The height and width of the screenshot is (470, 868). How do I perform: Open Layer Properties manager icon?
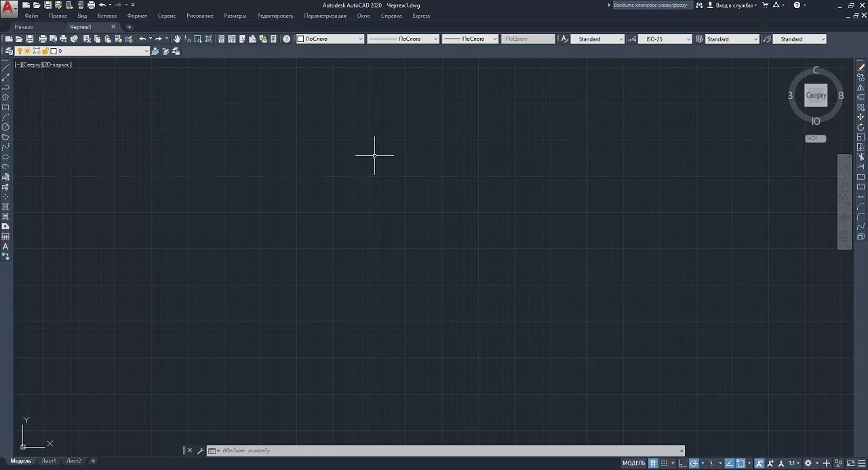(x=9, y=51)
